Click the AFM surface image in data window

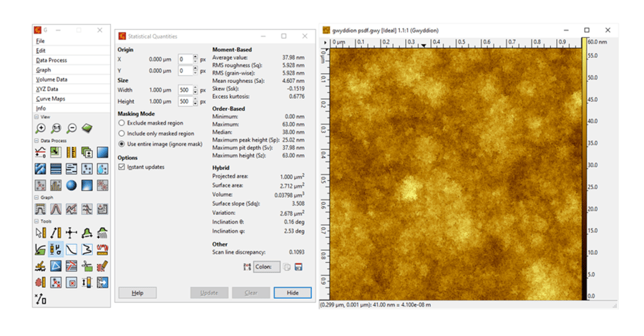[456, 174]
